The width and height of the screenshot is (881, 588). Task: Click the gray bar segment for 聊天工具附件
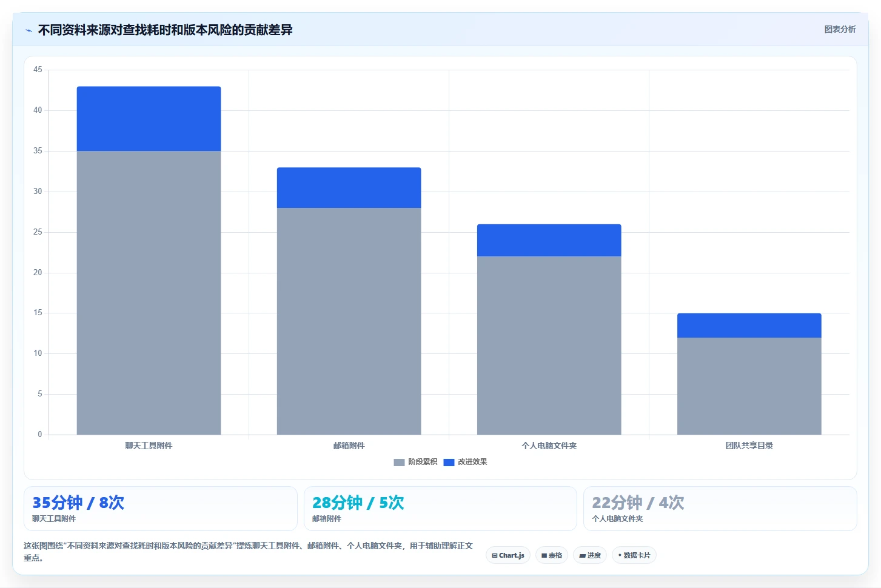[149, 293]
